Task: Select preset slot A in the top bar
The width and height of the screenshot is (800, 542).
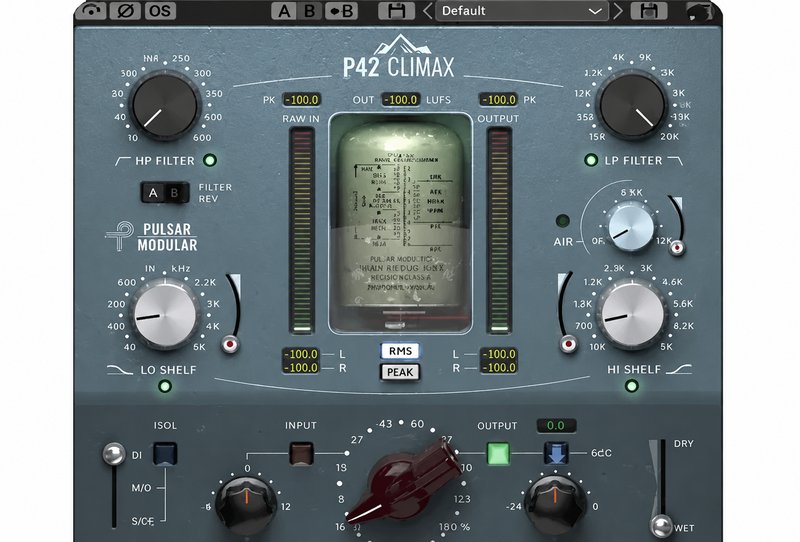Action: (x=284, y=11)
